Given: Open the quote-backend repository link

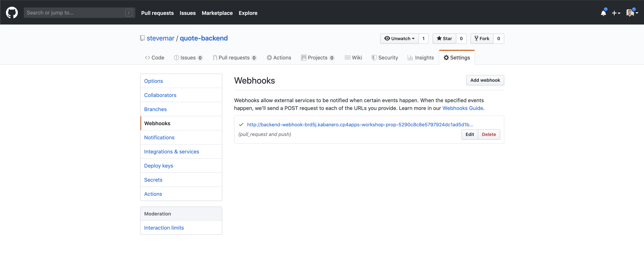Looking at the screenshot, I should tap(203, 38).
